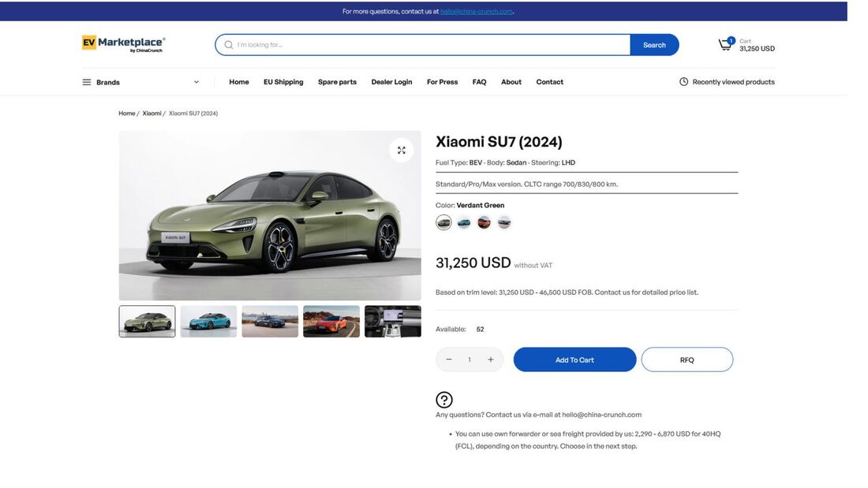The image size is (868, 488).
Task: Select the Verdant Green color swatch
Action: [x=444, y=222]
